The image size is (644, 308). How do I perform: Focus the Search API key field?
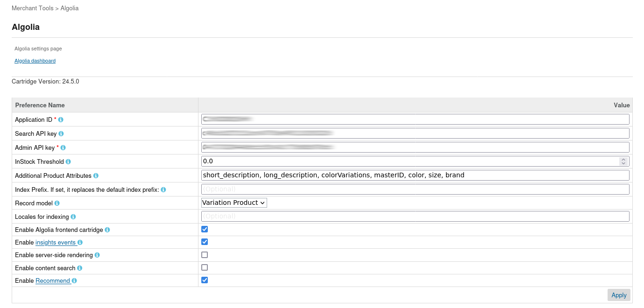click(415, 133)
